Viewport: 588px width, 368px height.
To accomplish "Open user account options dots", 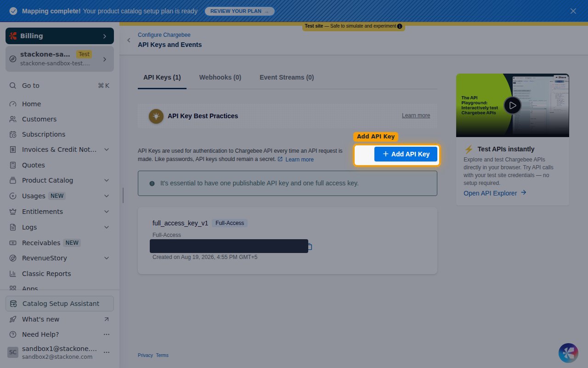I will [107, 352].
